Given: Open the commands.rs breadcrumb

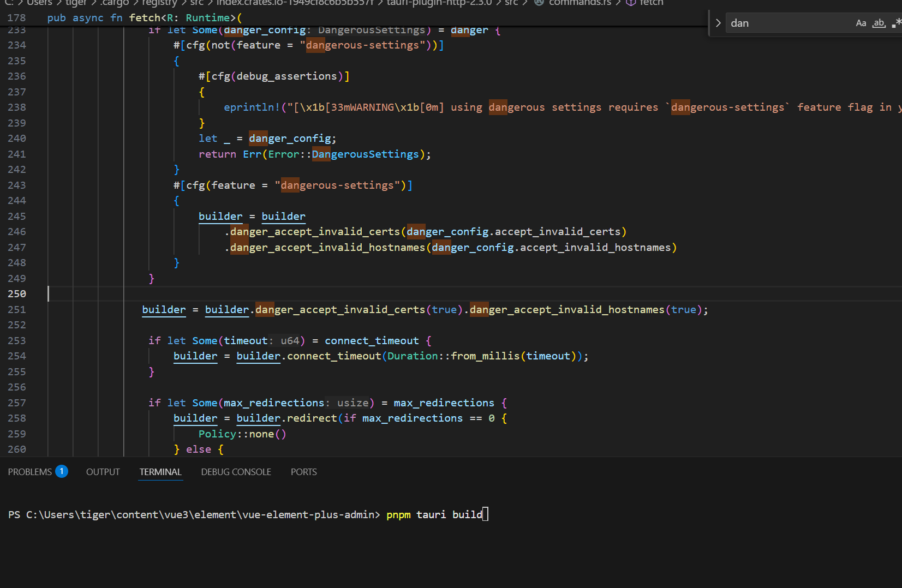Looking at the screenshot, I should 580,3.
